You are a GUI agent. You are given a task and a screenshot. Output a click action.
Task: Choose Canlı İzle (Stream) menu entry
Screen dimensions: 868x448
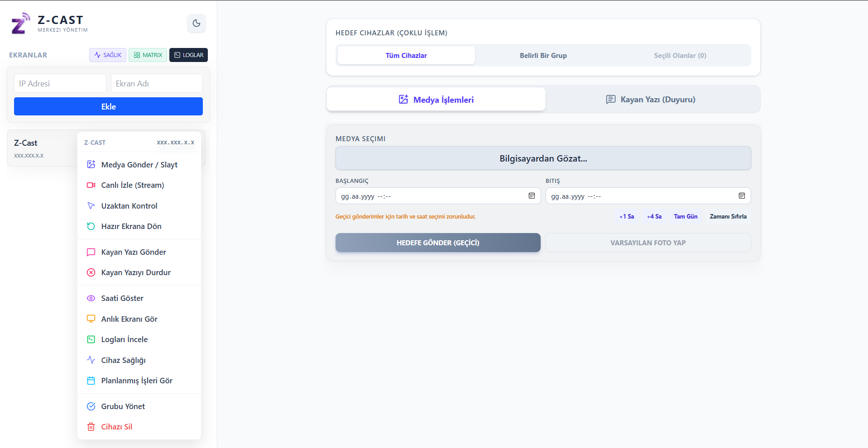(x=139, y=185)
